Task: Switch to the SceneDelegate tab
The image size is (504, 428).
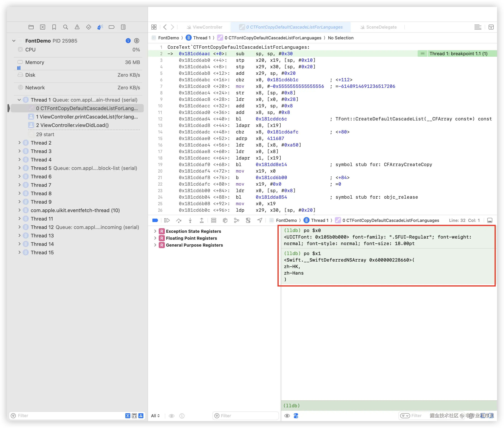Action: tap(381, 27)
